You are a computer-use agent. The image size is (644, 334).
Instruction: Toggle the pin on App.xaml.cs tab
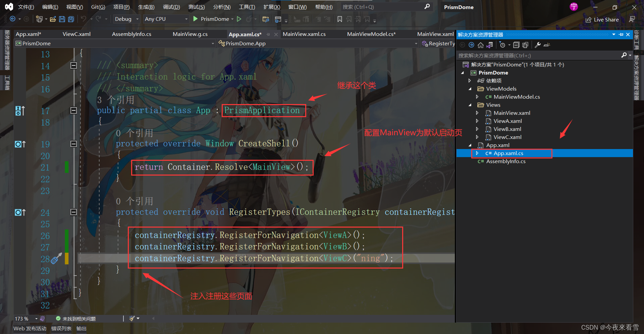[x=268, y=34]
